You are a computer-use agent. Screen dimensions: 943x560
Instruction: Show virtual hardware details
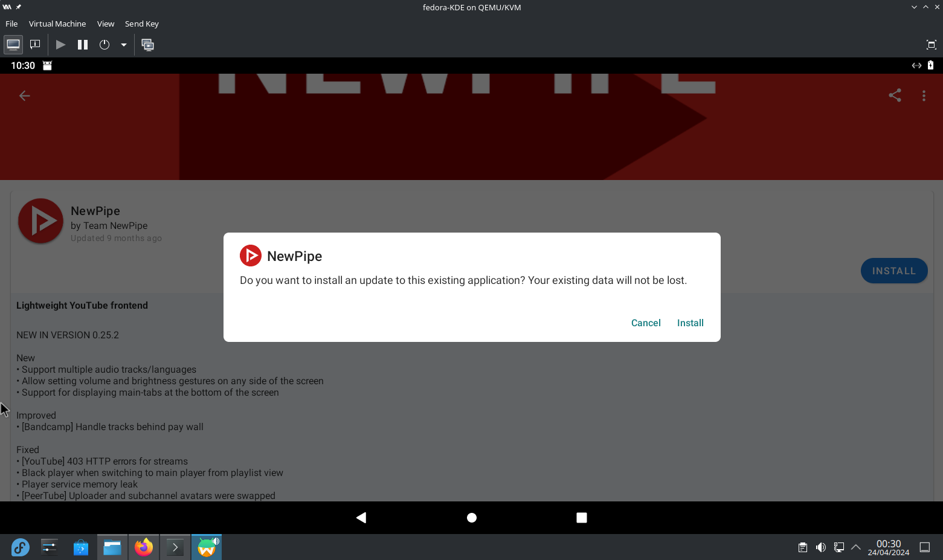35,45
